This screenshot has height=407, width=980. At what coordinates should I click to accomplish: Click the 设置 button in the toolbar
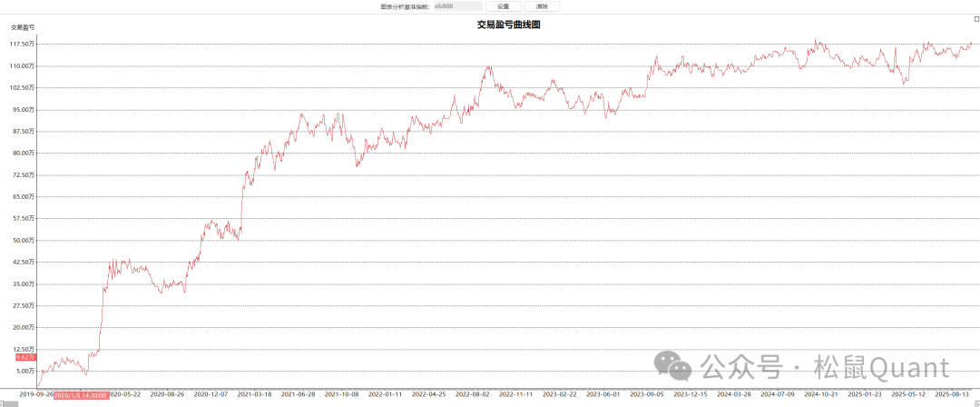coord(503,6)
